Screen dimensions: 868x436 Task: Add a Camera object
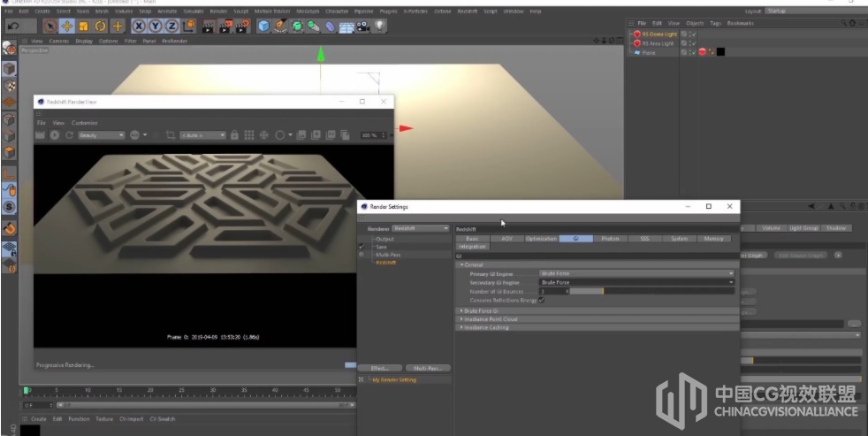[363, 26]
